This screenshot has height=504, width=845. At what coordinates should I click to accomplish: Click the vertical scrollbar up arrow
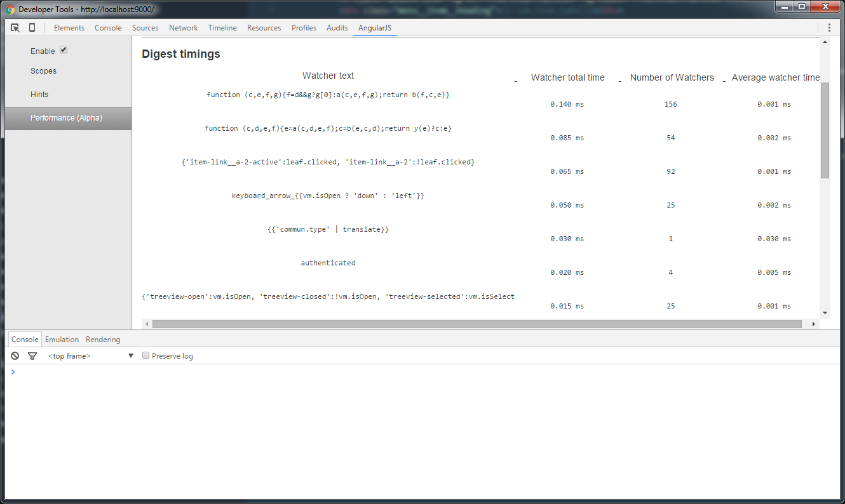[825, 42]
